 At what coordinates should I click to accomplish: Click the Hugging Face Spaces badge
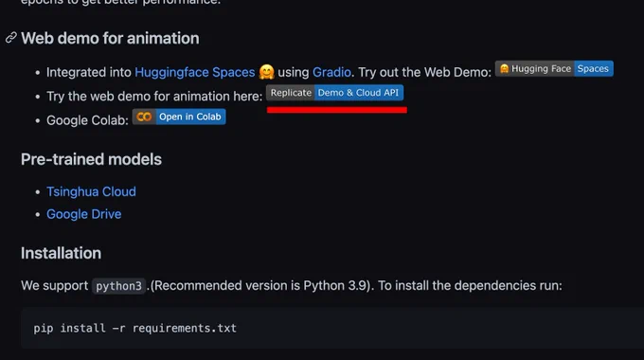[554, 68]
